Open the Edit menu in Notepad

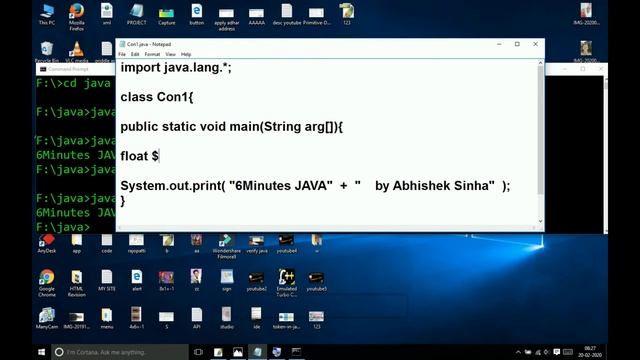(135, 54)
